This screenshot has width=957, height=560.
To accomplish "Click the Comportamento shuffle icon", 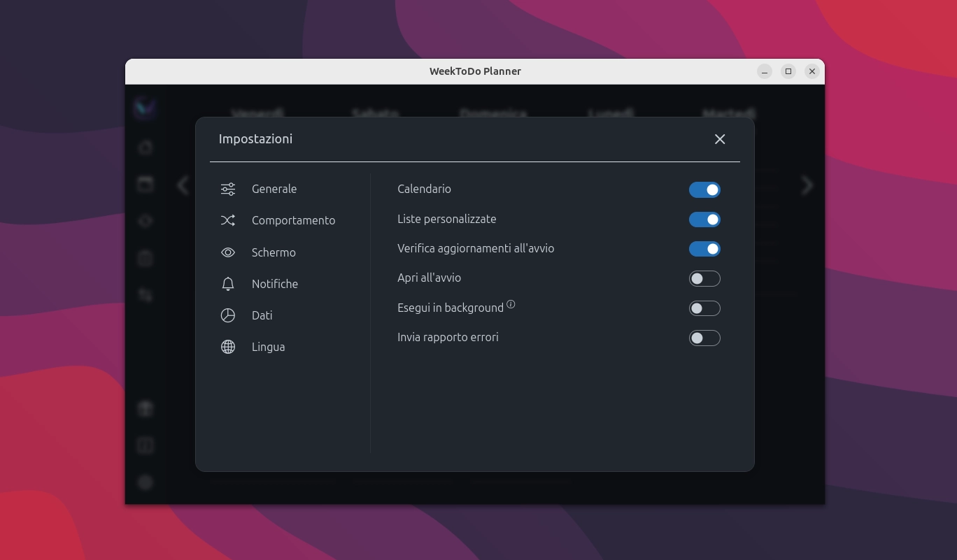I will point(228,220).
